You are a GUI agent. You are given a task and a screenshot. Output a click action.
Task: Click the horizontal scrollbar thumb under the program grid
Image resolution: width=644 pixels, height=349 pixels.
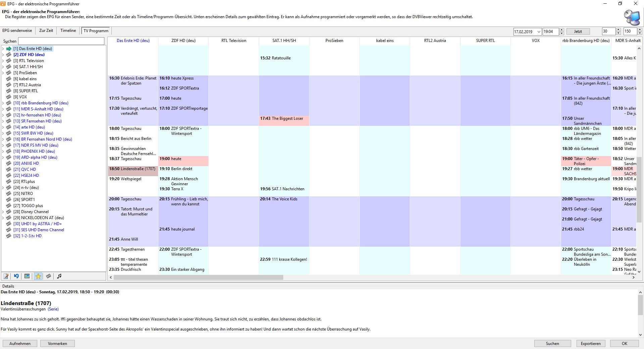click(x=198, y=278)
